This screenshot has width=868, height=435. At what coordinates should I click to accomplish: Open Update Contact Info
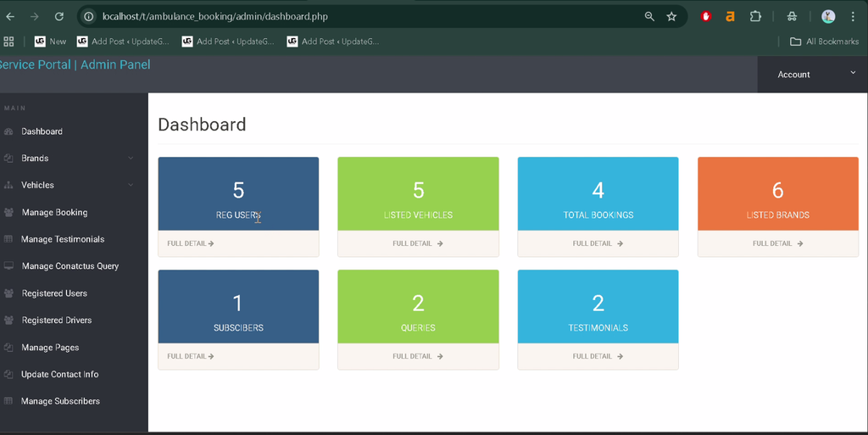tap(60, 375)
